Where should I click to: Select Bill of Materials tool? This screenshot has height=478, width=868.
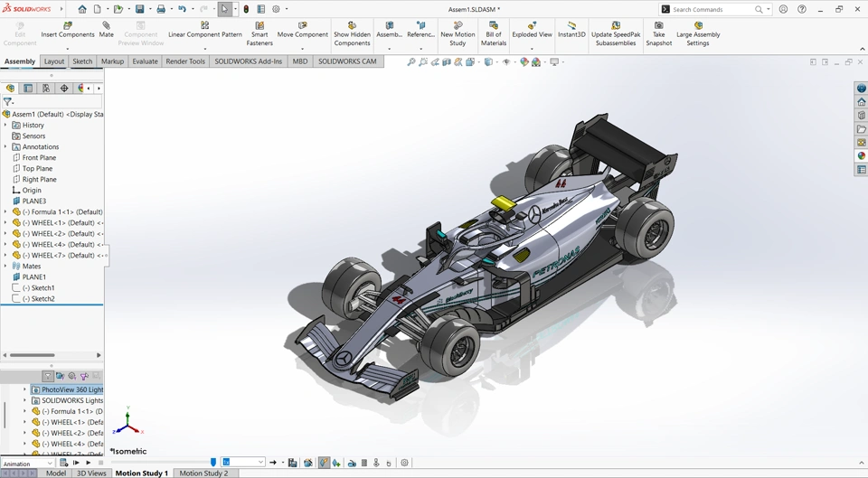(494, 34)
